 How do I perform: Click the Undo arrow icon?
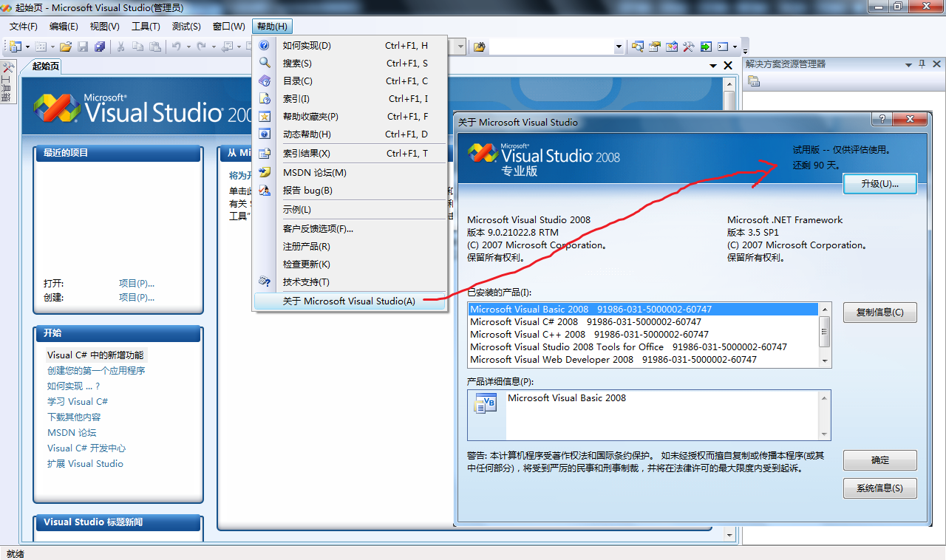pyautogui.click(x=177, y=47)
